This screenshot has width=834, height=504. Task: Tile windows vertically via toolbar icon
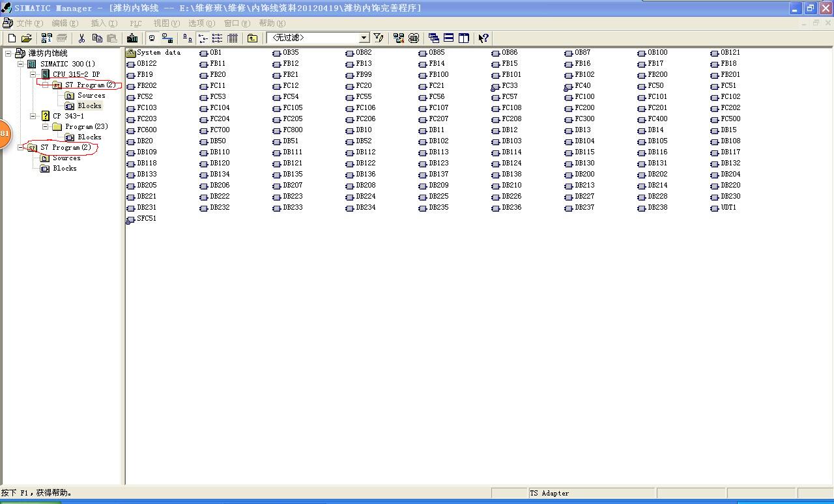click(x=463, y=38)
